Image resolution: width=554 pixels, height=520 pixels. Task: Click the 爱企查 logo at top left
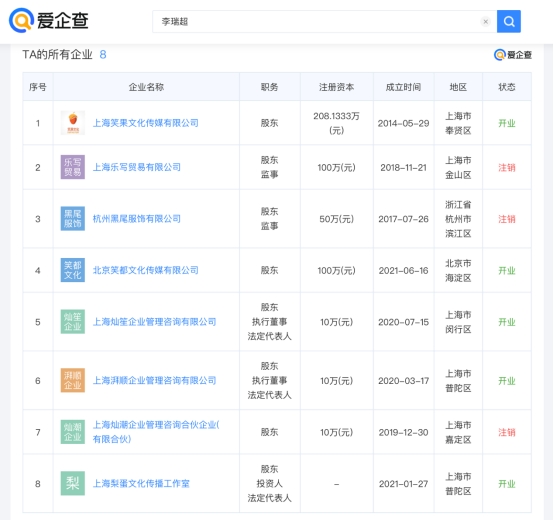[x=49, y=20]
